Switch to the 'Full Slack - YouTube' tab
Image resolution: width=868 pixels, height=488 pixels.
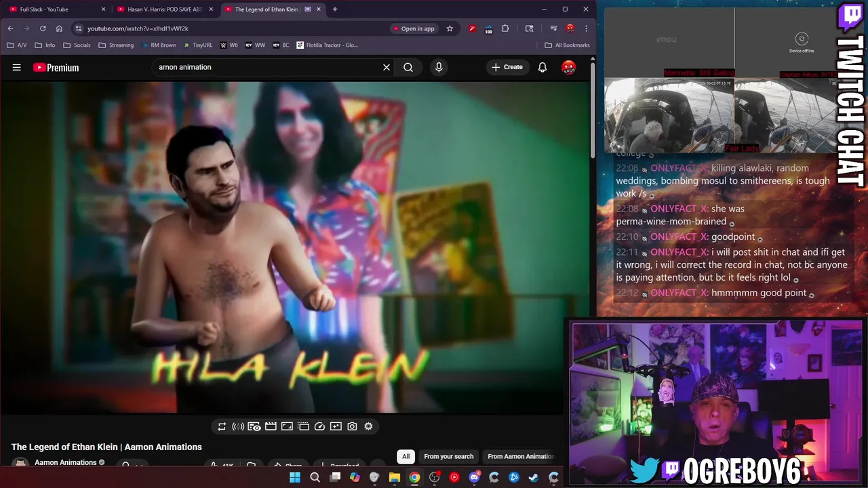pyautogui.click(x=56, y=9)
